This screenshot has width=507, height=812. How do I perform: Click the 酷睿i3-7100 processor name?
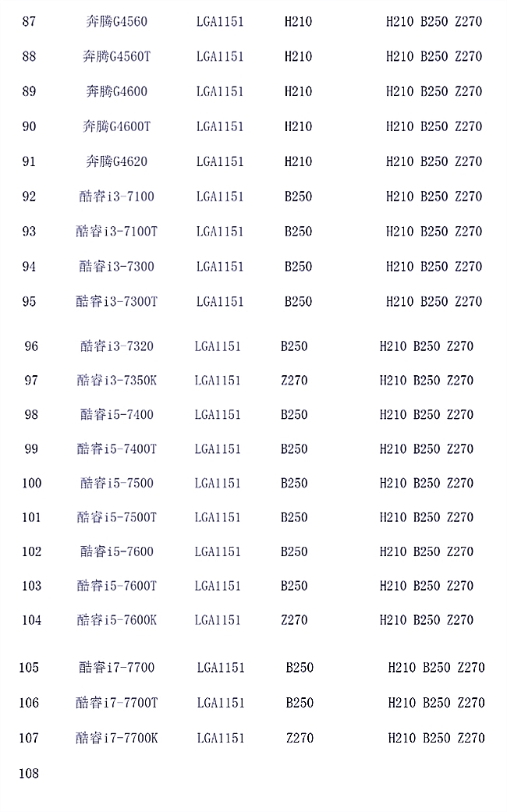(116, 197)
